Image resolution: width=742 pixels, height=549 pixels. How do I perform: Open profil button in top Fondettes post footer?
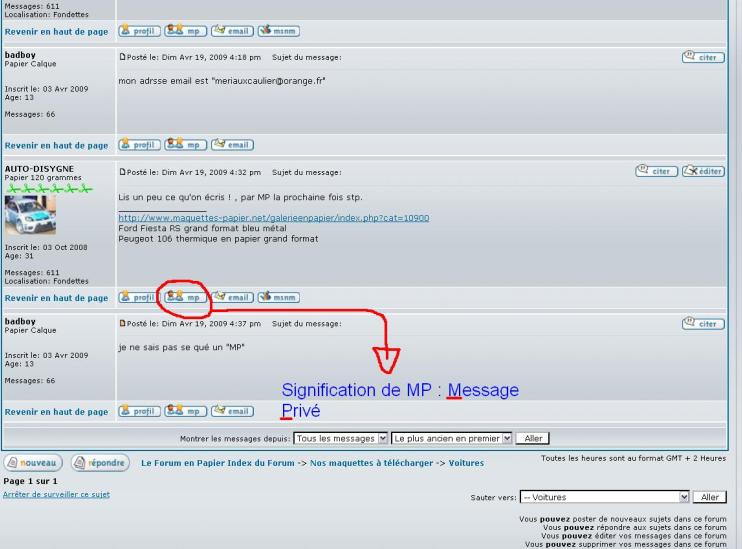click(x=139, y=31)
